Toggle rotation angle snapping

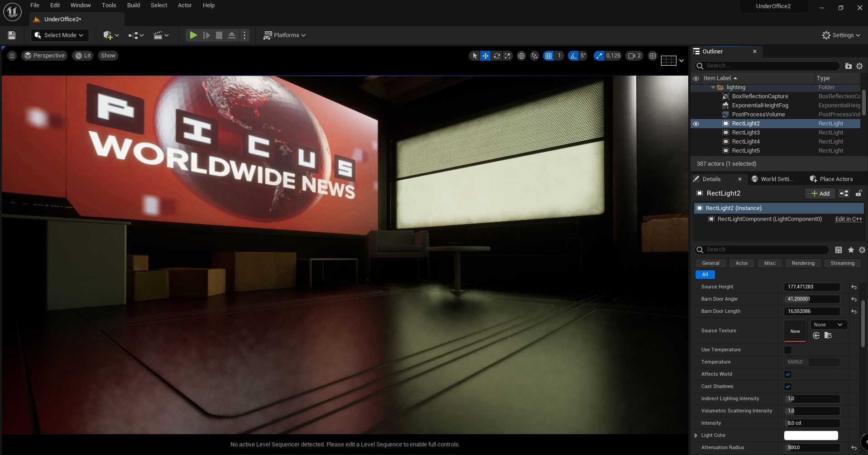pyautogui.click(x=573, y=56)
